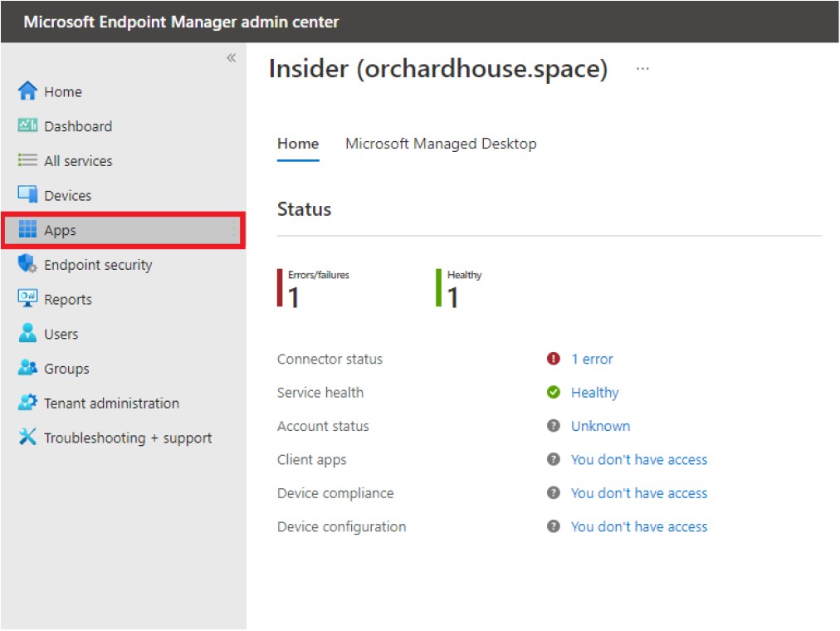Open the ellipsis more options menu
840x631 pixels.
pos(642,69)
